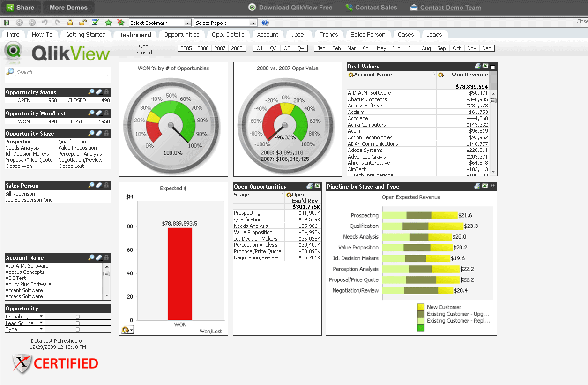Toggle the WON value in Opportunity Won/Lost
588x385 pixels.
31,121
